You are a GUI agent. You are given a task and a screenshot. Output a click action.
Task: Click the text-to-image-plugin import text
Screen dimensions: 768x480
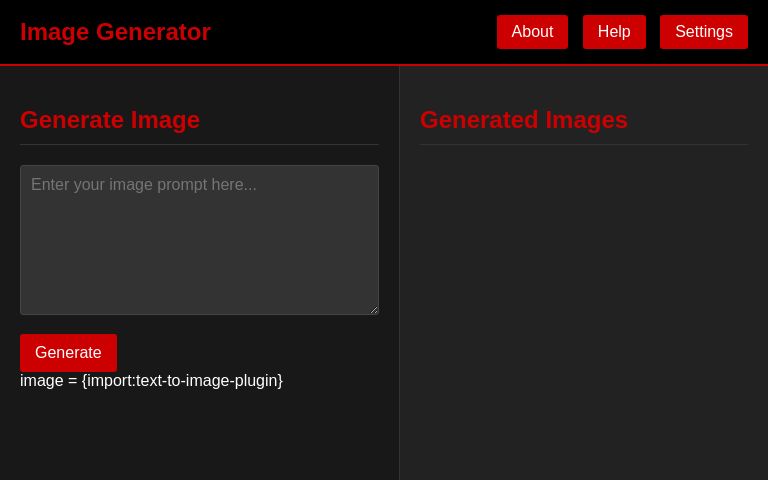click(151, 381)
